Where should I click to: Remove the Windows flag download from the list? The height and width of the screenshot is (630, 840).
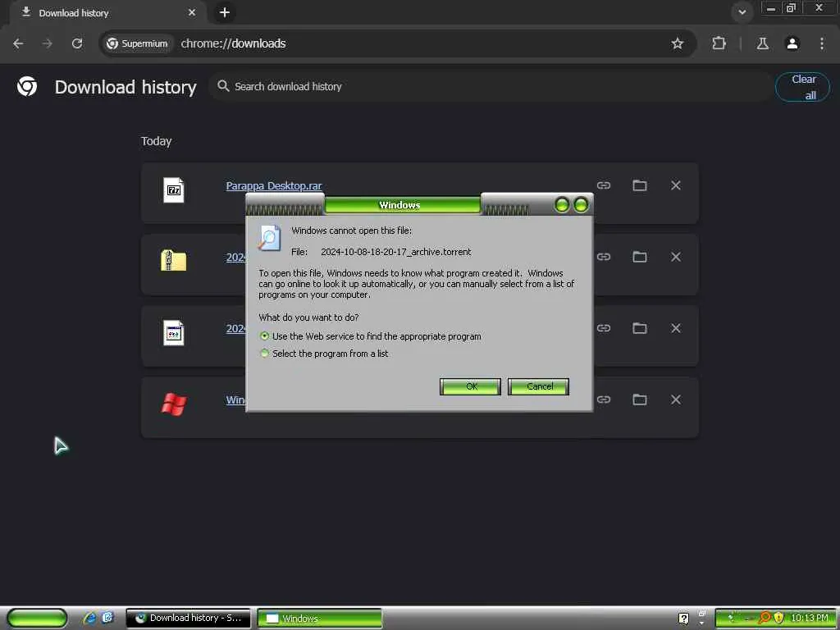point(676,399)
